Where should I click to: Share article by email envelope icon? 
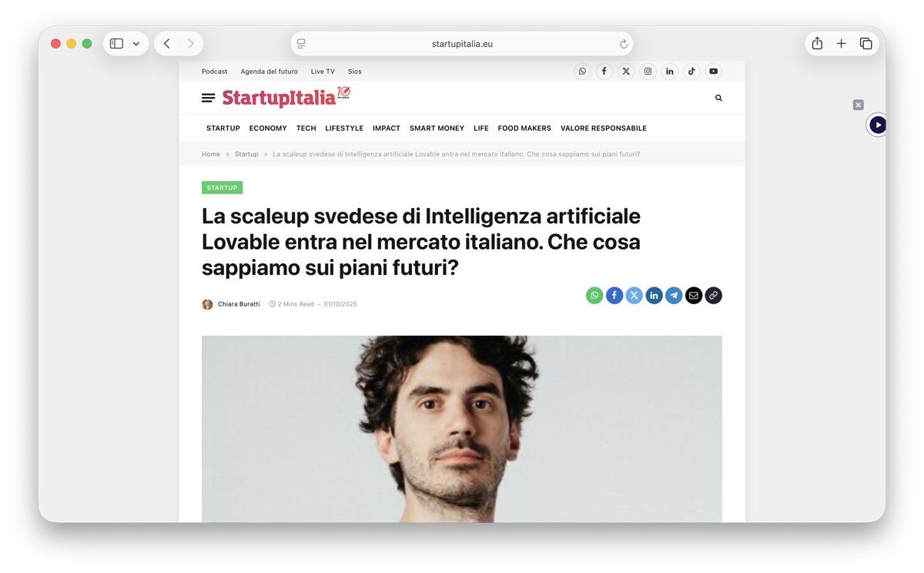[x=694, y=296]
